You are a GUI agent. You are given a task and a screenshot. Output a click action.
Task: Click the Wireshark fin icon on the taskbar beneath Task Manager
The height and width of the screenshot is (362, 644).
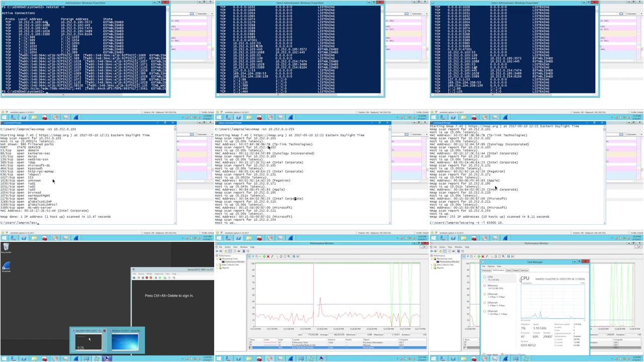[x=506, y=358]
